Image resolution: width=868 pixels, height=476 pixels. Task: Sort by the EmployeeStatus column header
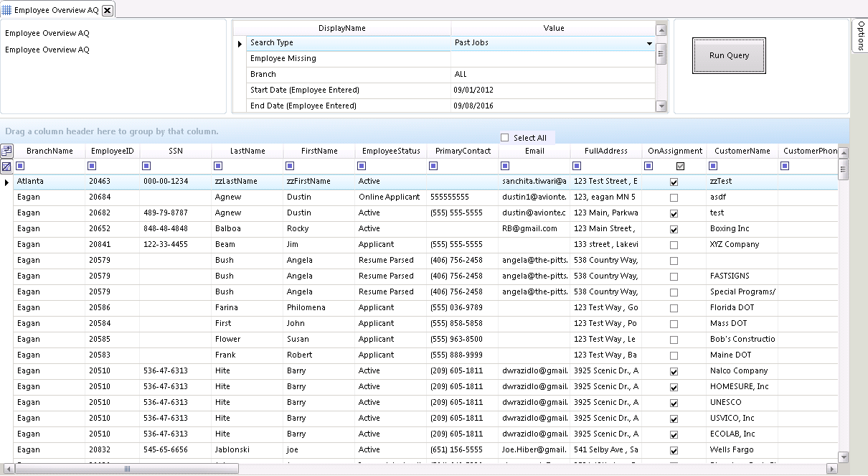(391, 151)
